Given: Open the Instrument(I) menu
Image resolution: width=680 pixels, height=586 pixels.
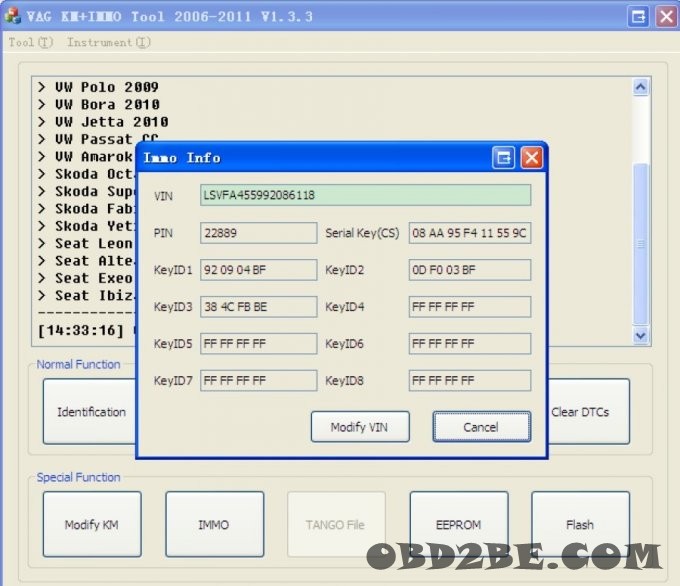Looking at the screenshot, I should pos(109,42).
